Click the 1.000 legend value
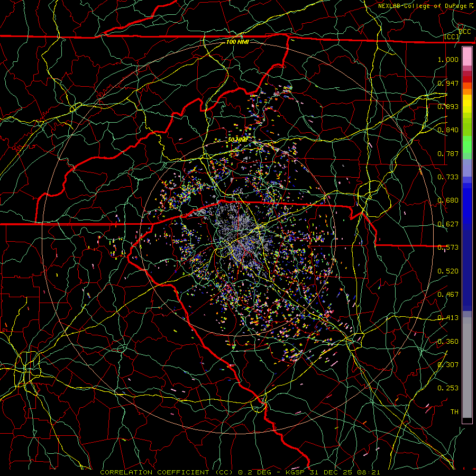This screenshot has height=476, width=476. [448, 59]
